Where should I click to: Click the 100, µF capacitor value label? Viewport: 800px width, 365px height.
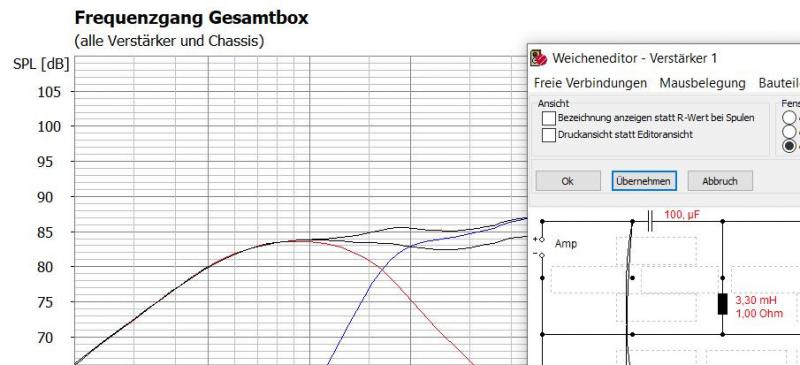[x=681, y=214]
